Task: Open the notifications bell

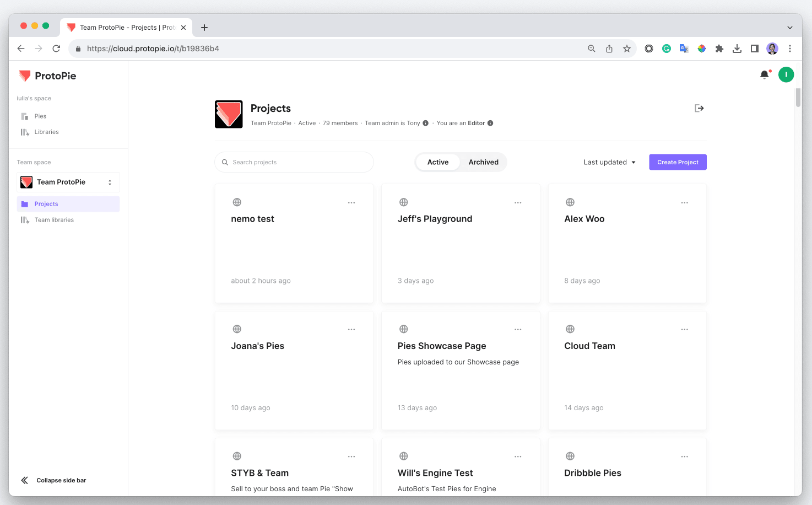Action: [765, 74]
